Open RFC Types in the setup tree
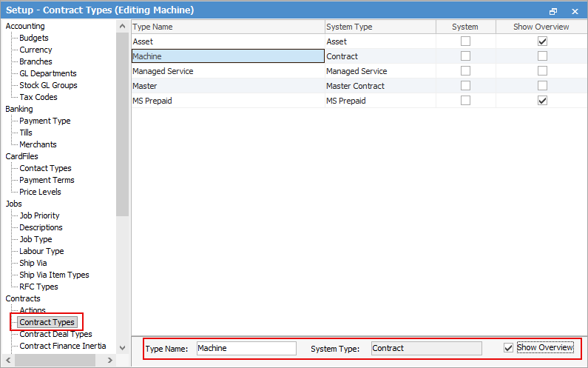588x368 pixels. pyautogui.click(x=38, y=287)
